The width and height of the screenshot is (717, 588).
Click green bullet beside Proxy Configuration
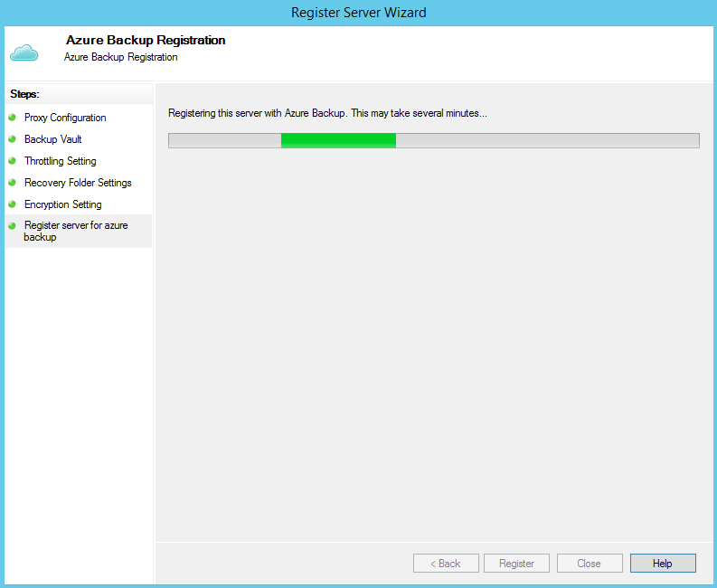click(x=13, y=117)
